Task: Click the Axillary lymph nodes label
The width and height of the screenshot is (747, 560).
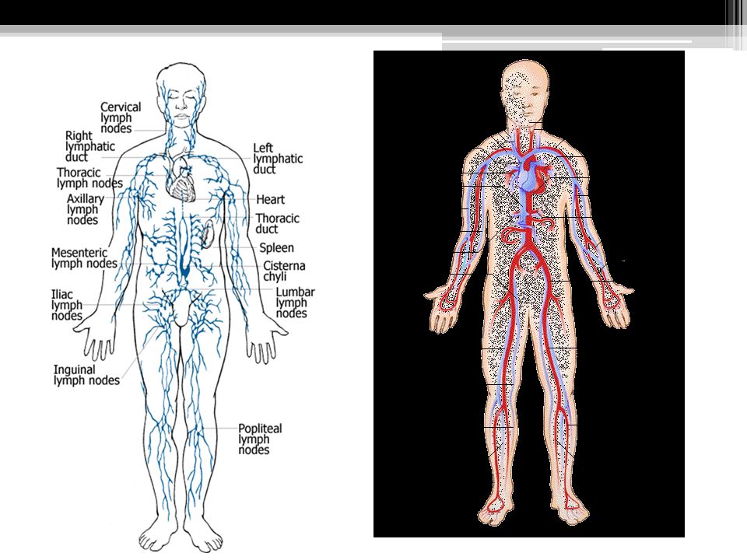Action: tap(85, 209)
